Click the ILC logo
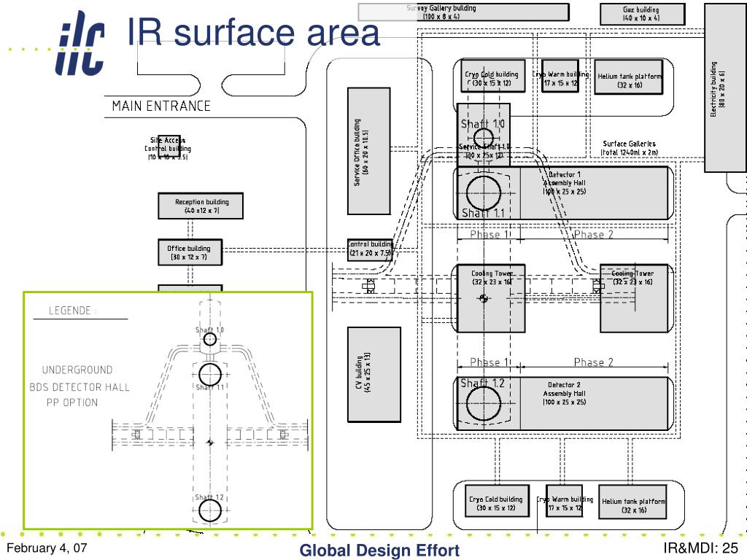The height and width of the screenshot is (560, 747). 80,44
